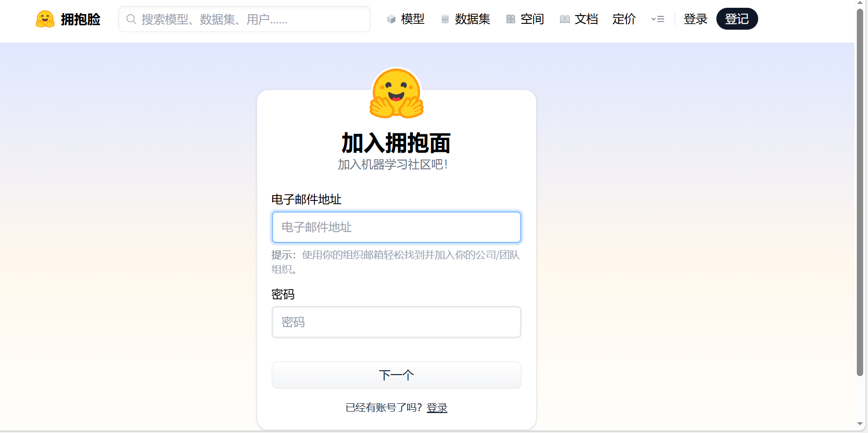Viewport: 868px width, 433px height.
Task: Expand the more-options menu next to 定价
Action: point(658,19)
